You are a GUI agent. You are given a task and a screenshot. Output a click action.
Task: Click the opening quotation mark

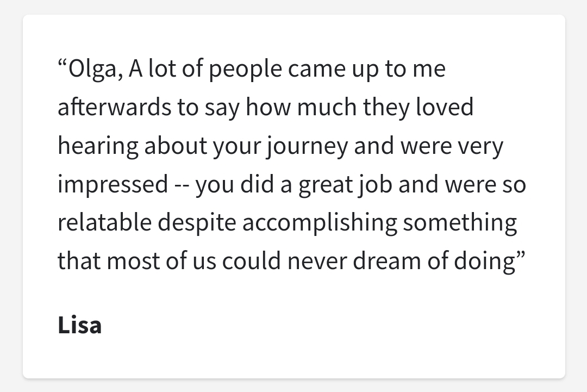point(62,64)
